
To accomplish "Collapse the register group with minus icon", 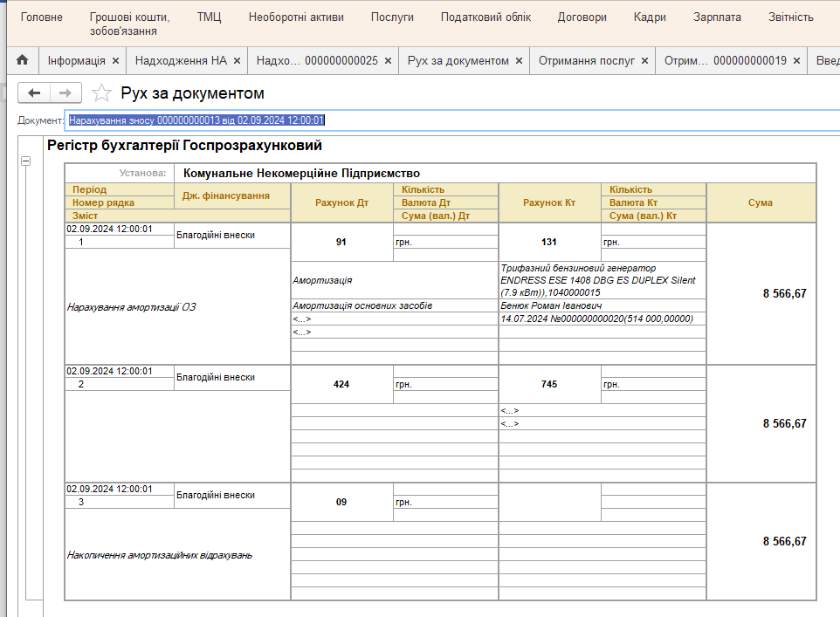I will 25,161.
